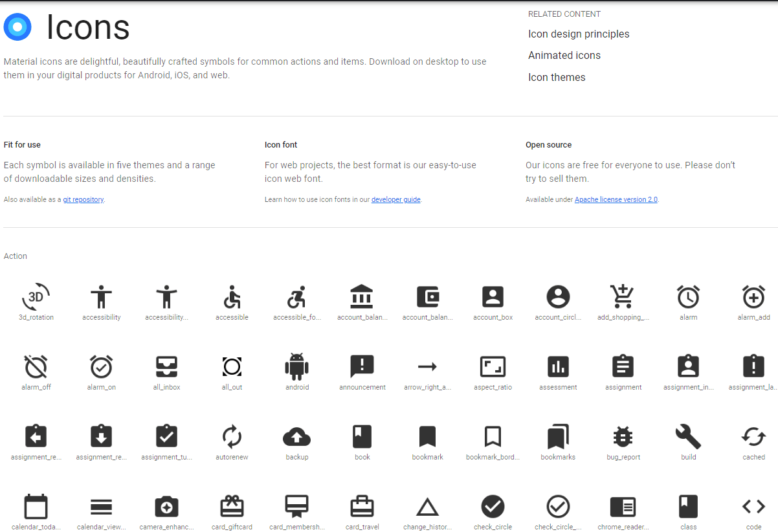The height and width of the screenshot is (532, 778).
Task: Choose the accessible wheelchair icon
Action: click(232, 296)
